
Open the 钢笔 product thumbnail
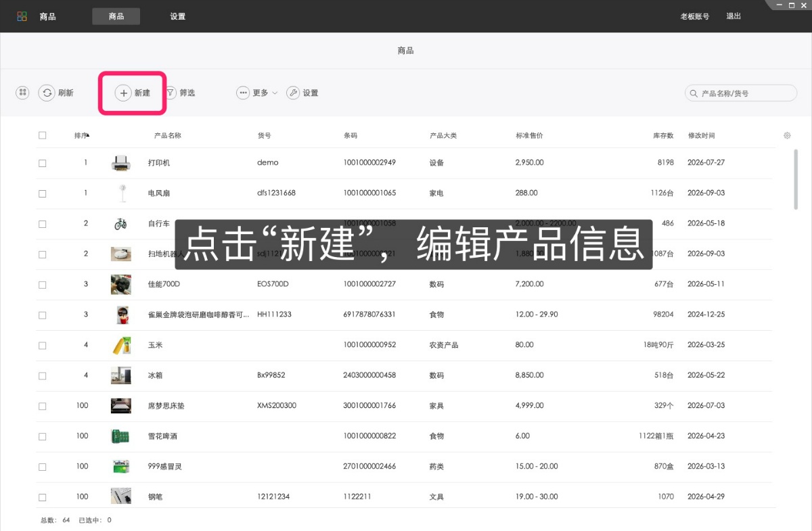121,497
